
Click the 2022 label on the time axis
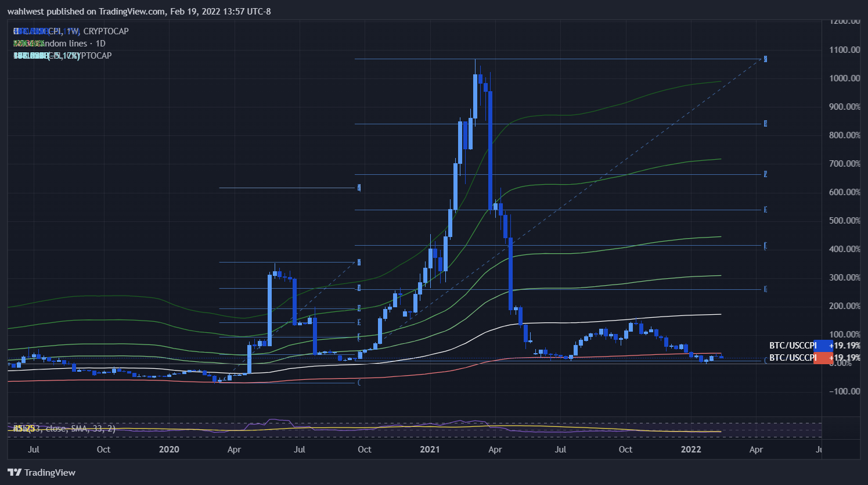click(x=691, y=450)
